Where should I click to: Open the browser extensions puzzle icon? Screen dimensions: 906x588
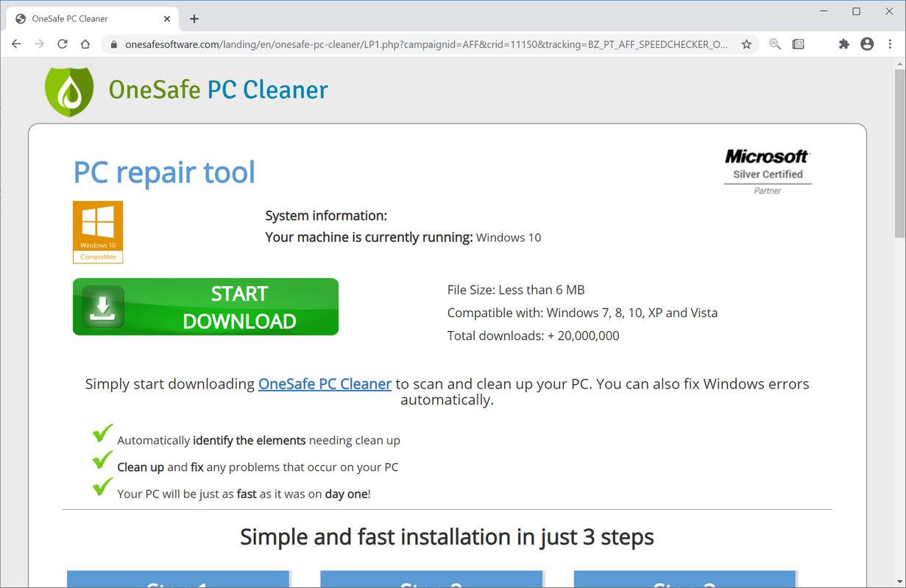(x=843, y=44)
